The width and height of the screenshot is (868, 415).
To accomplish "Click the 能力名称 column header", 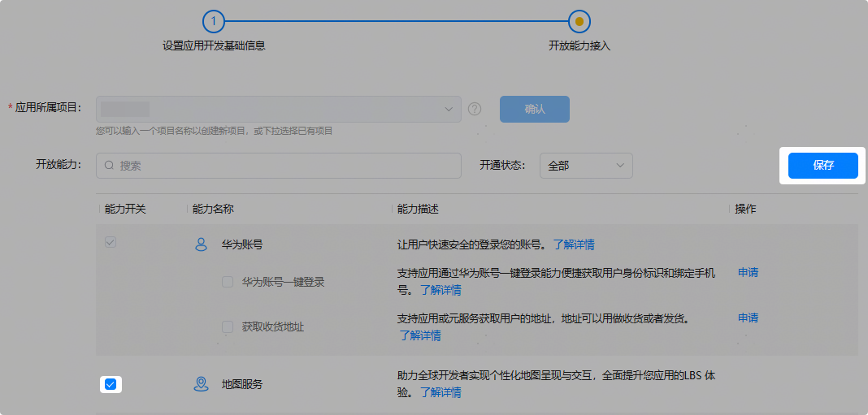I will click(213, 210).
